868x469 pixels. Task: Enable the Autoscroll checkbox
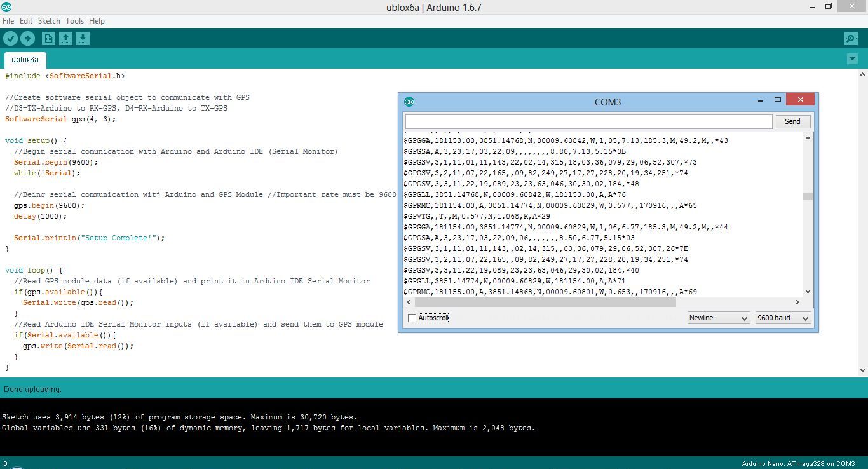[x=412, y=318]
